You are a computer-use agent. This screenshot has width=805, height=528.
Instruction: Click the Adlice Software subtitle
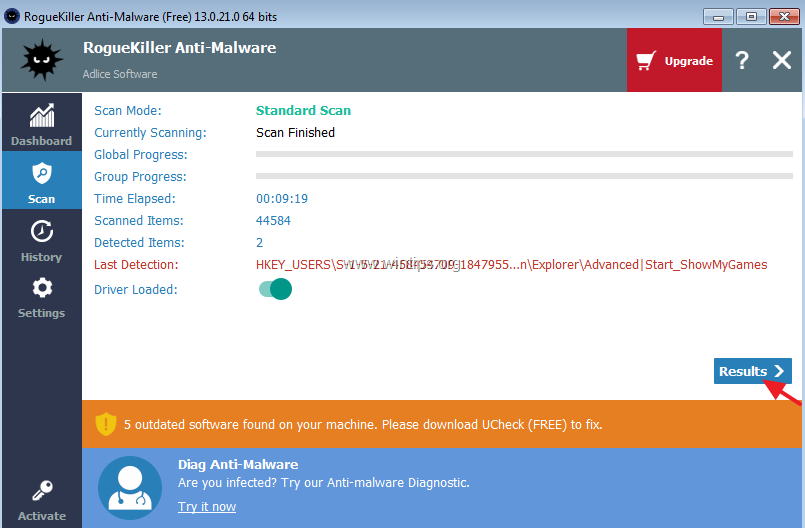click(x=120, y=74)
